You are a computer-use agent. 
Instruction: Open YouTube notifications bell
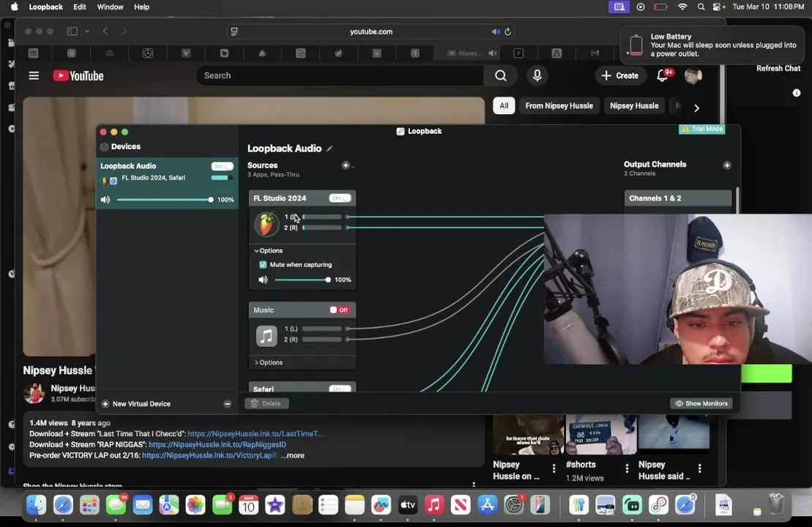662,75
